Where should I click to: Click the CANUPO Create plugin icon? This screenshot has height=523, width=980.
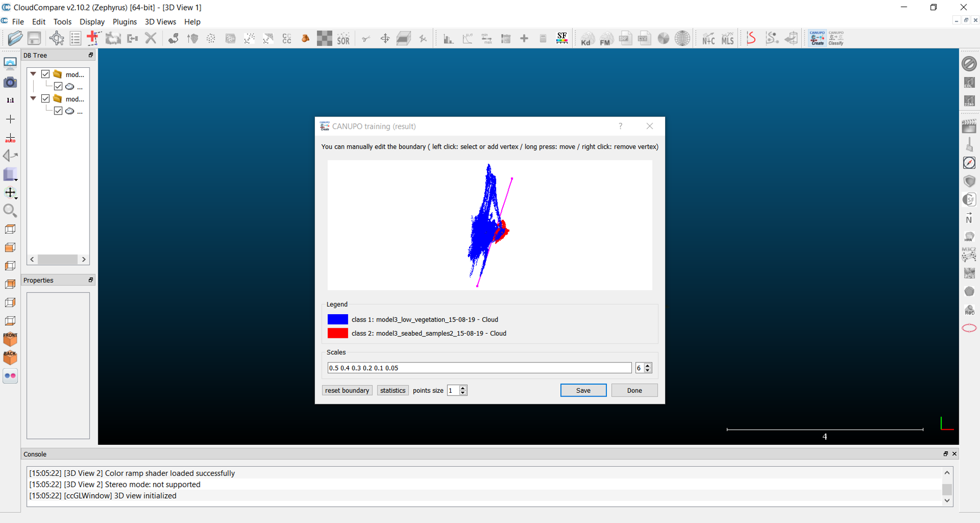pyautogui.click(x=817, y=38)
